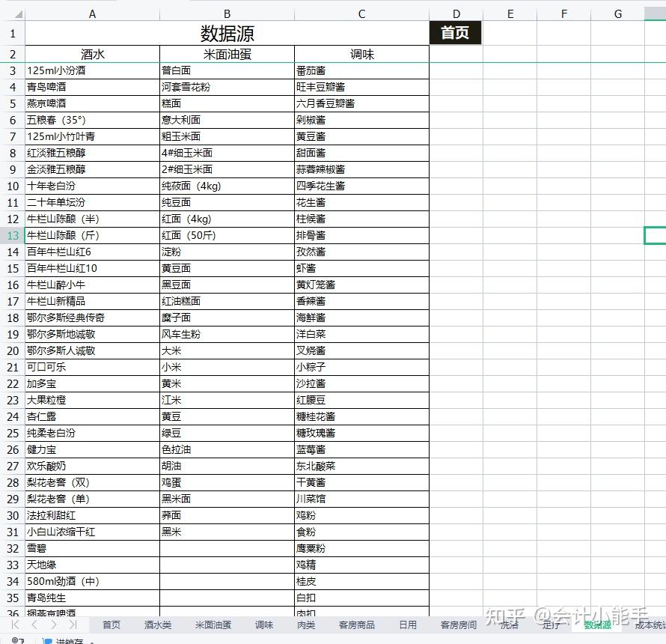Select cell 雪碧
Viewport: 666px width, 644px height.
pos(92,549)
